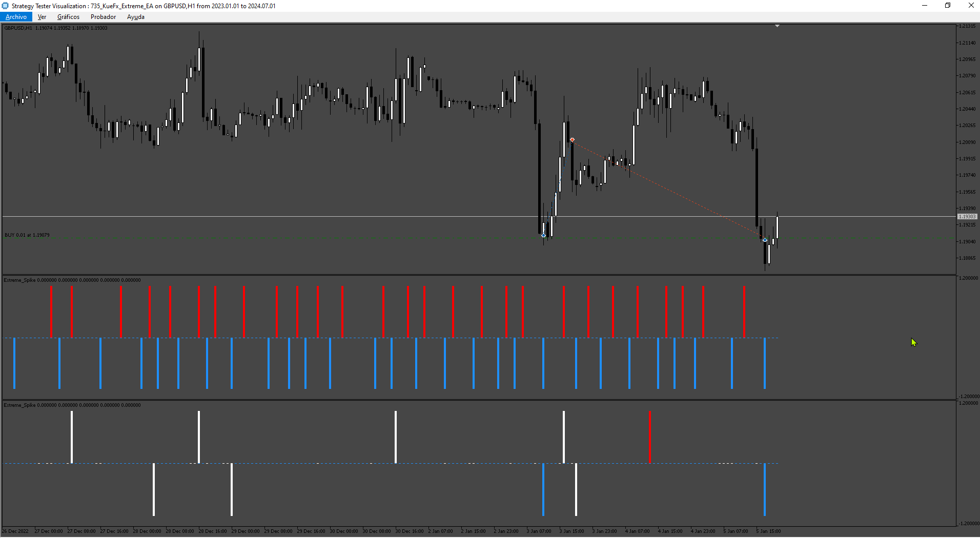Click the 1.20090 price scale label
This screenshot has height=538, width=980.
click(968, 142)
